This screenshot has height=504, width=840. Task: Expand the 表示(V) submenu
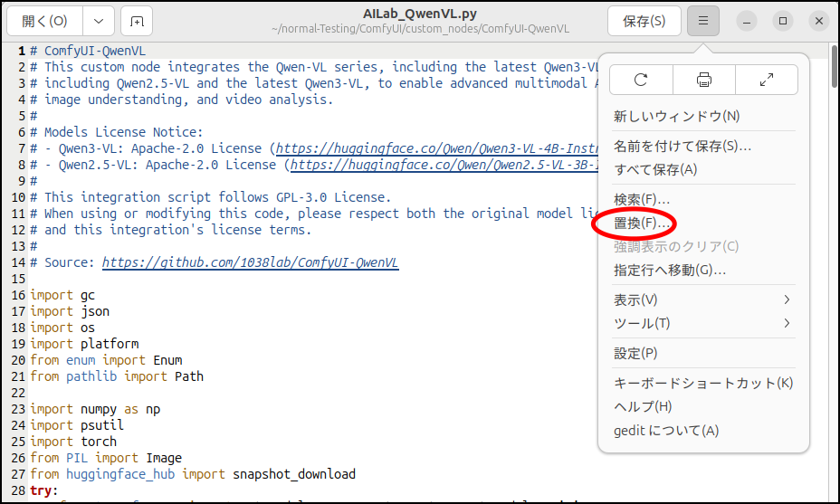click(702, 300)
